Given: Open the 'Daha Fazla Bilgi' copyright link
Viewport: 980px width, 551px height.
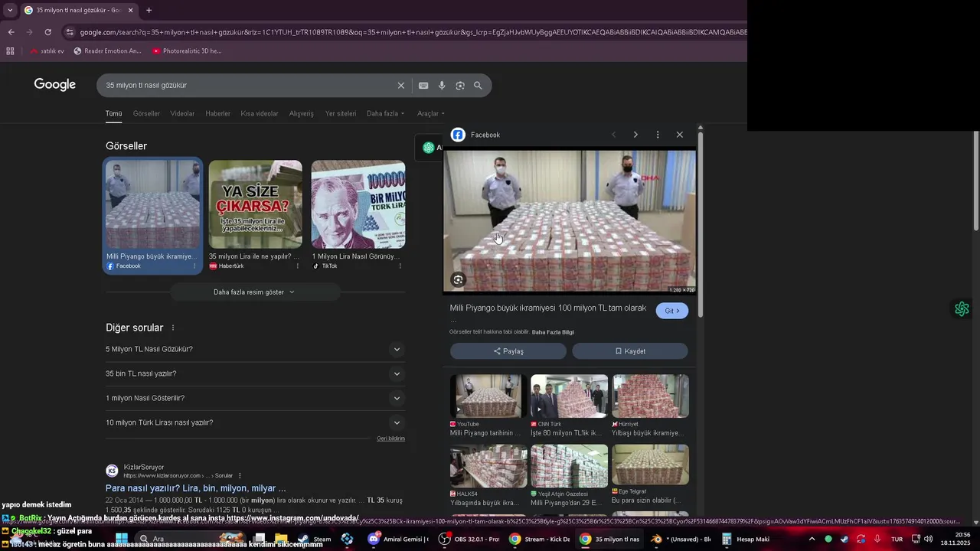Looking at the screenshot, I should [553, 332].
